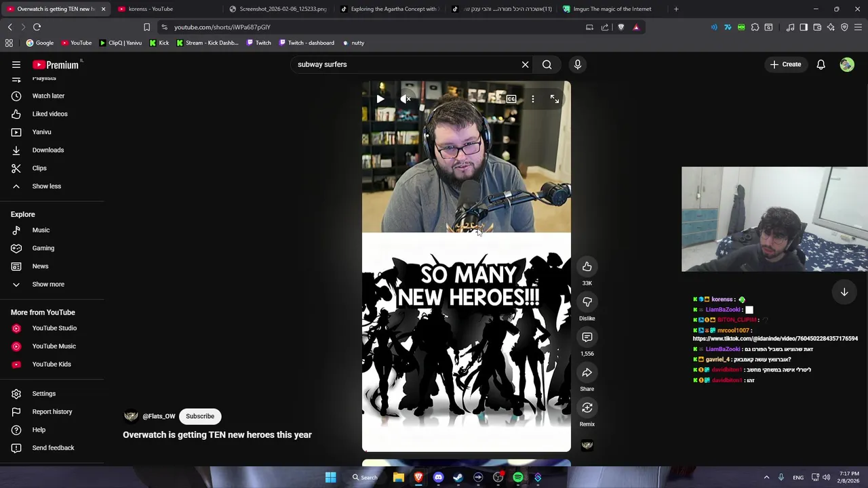This screenshot has height=488, width=868.
Task: Open Report history
Action: pos(52,411)
